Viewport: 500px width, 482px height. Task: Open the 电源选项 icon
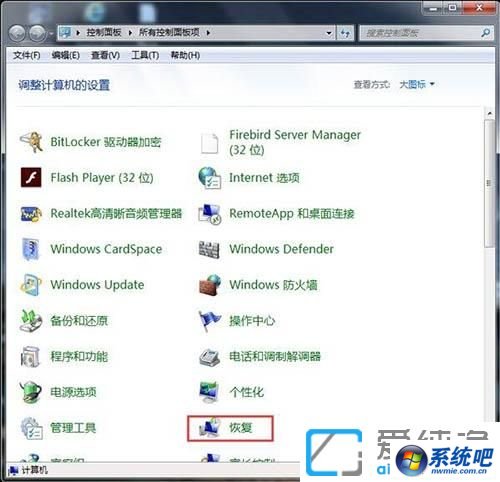tap(31, 392)
